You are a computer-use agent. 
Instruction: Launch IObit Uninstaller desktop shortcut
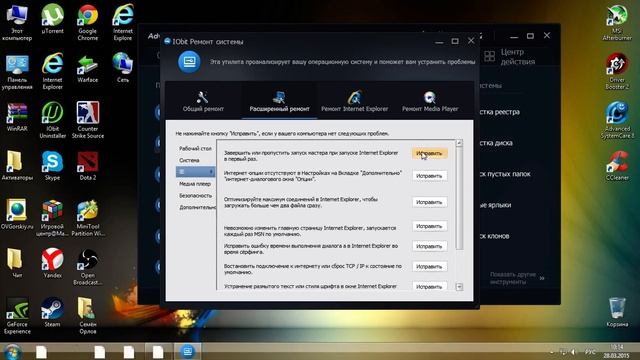pos(53,120)
